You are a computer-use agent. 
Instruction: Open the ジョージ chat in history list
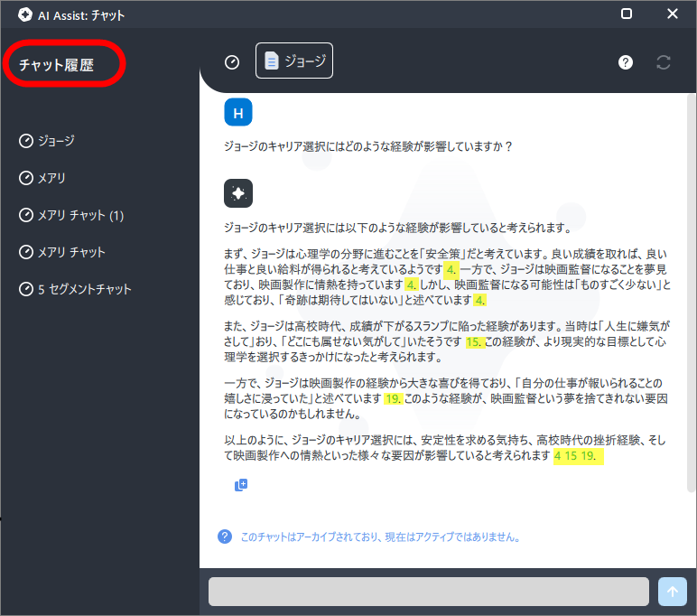pyautogui.click(x=47, y=141)
